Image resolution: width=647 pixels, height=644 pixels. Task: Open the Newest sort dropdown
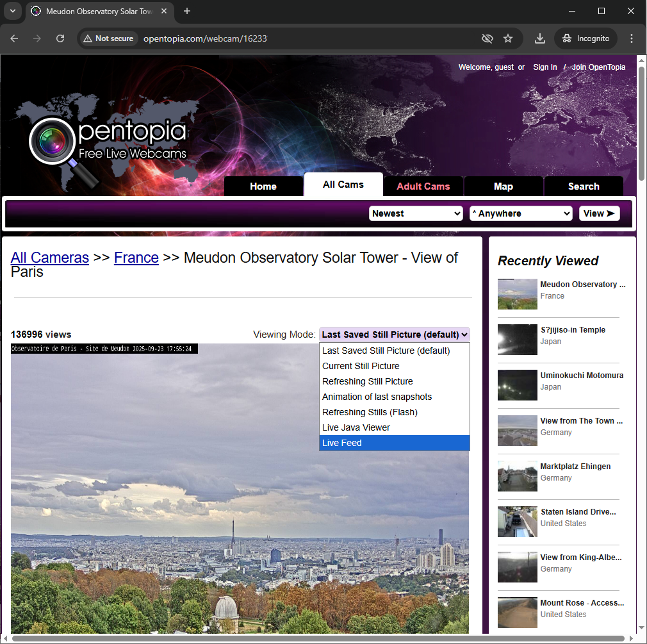point(415,213)
